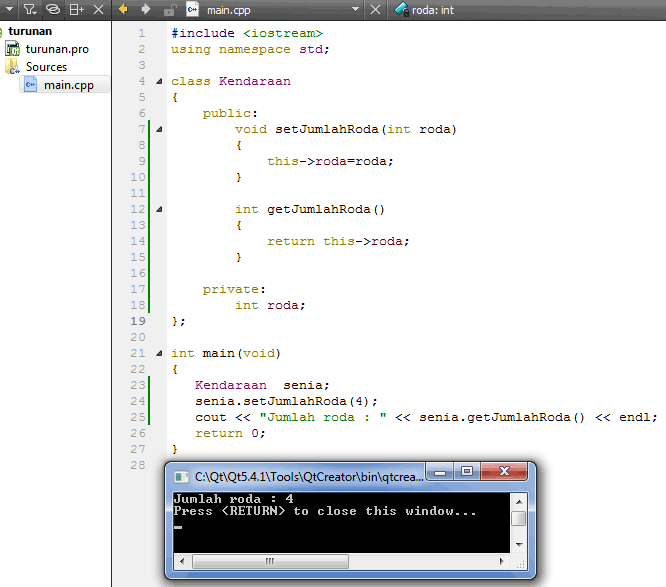The width and height of the screenshot is (666, 587).
Task: Open the main.cpp open documents dropdown
Action: coord(356,9)
